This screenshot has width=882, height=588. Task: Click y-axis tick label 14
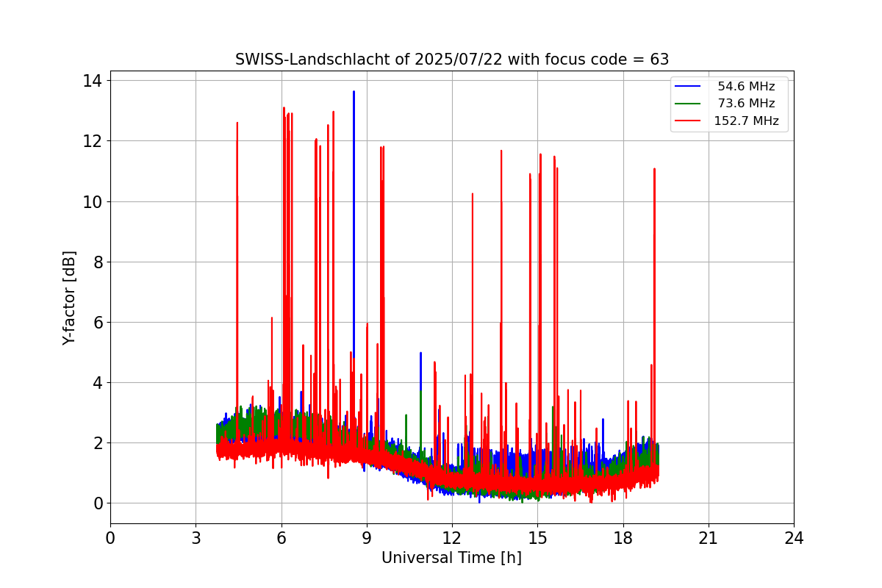coord(94,80)
